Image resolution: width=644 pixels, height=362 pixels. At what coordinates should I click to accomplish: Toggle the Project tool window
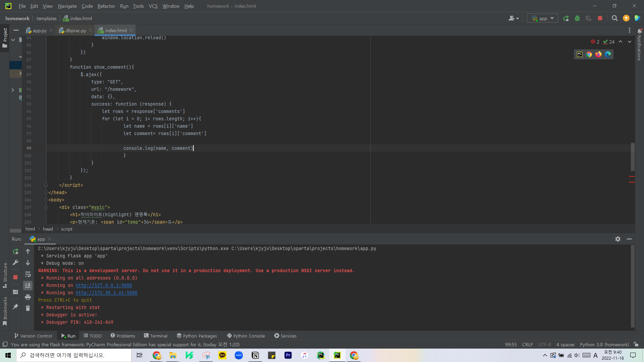click(x=5, y=38)
